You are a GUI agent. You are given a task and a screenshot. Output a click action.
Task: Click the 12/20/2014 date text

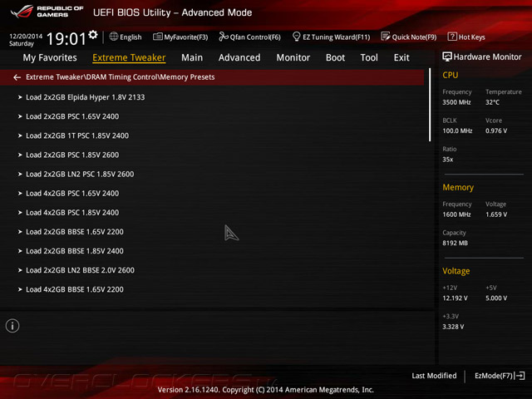(26, 36)
